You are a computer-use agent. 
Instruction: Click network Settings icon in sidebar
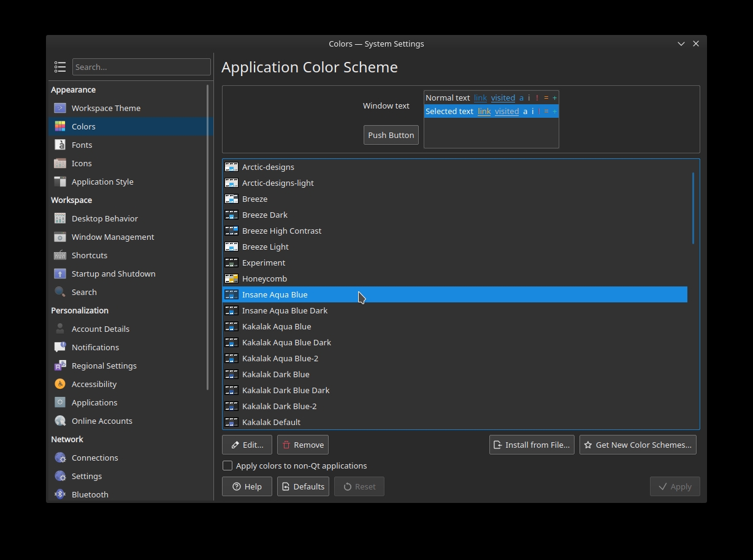60,476
